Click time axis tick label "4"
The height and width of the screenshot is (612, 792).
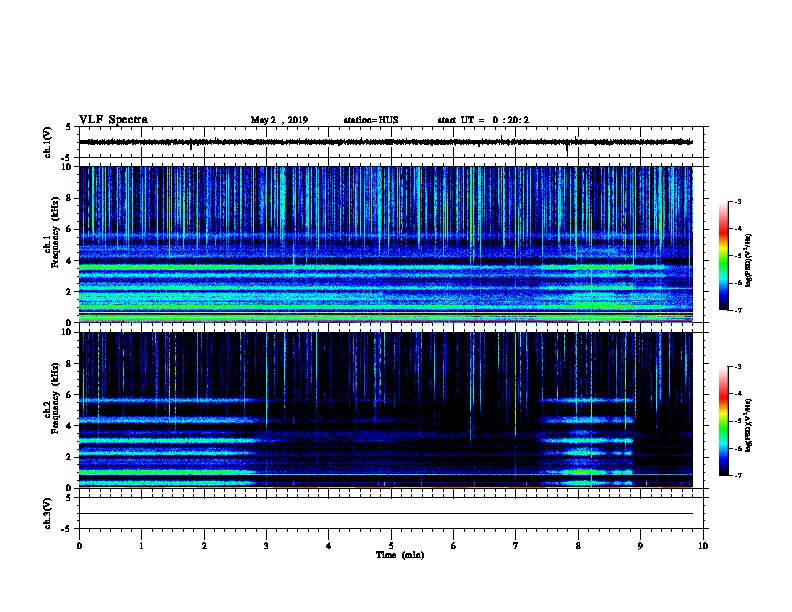[x=329, y=546]
